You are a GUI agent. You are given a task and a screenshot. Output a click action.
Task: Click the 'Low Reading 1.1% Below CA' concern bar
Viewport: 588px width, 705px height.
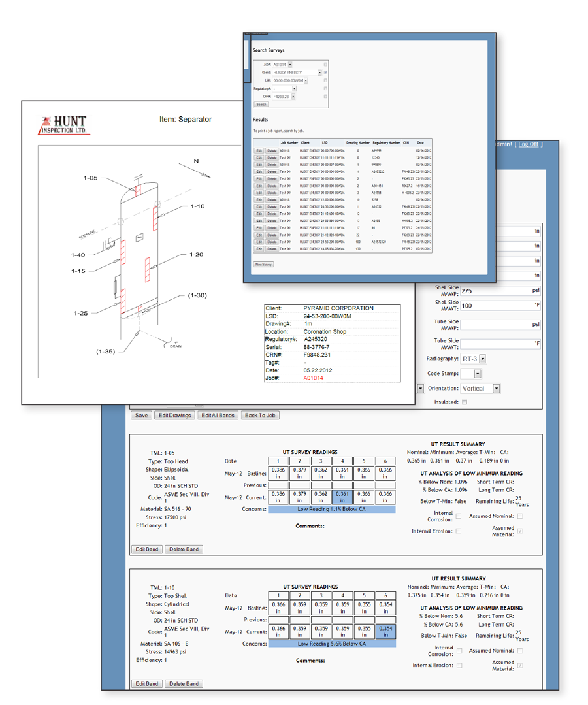click(x=332, y=510)
